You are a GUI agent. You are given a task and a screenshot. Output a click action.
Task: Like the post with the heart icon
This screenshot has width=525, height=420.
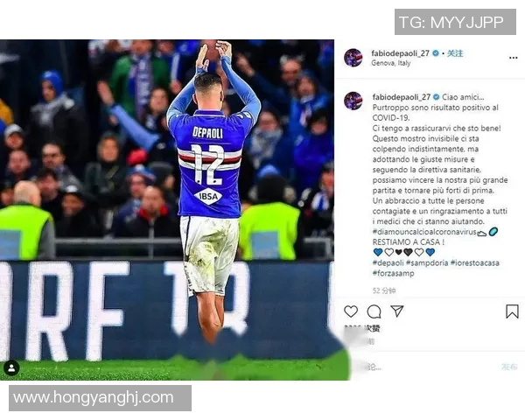pos(351,311)
